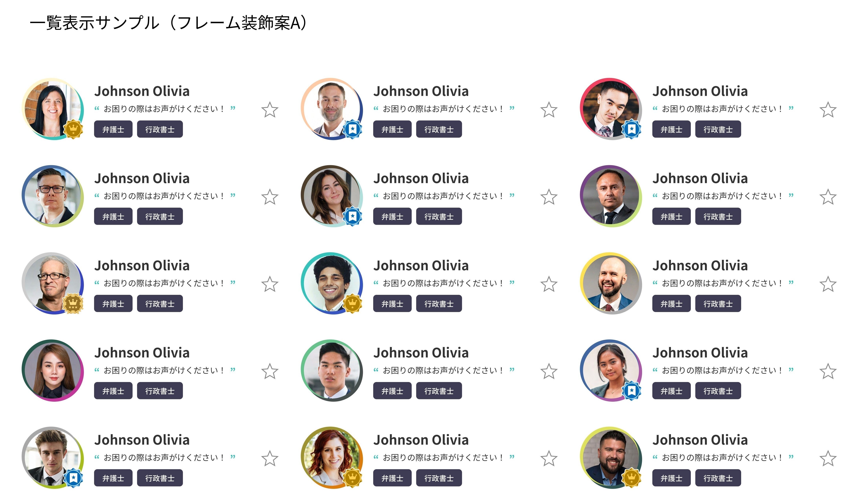Click gold crown badge on red-haired woman's avatar

352,477
